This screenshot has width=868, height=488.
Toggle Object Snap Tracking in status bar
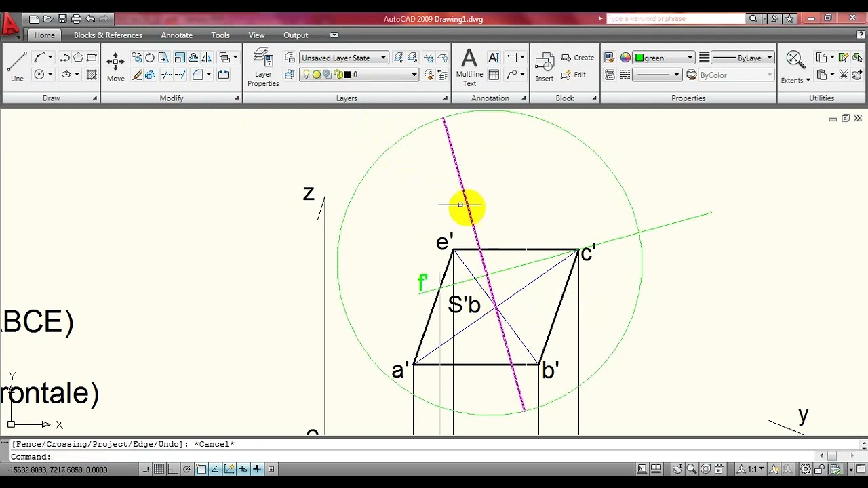(x=215, y=468)
